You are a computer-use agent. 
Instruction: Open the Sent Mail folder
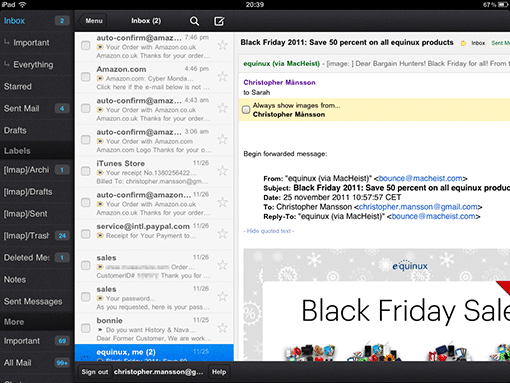[x=37, y=109]
